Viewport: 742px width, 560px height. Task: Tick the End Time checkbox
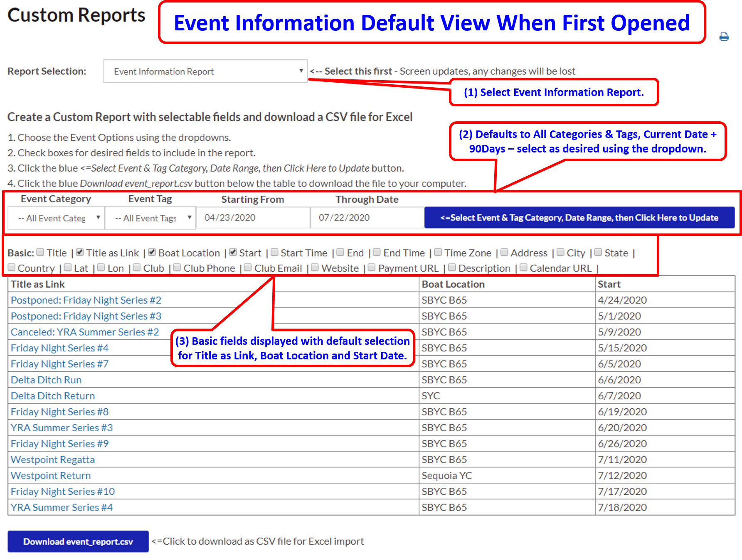tap(377, 252)
